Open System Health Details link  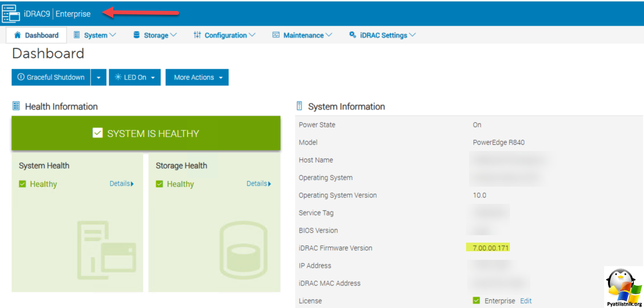(x=122, y=184)
